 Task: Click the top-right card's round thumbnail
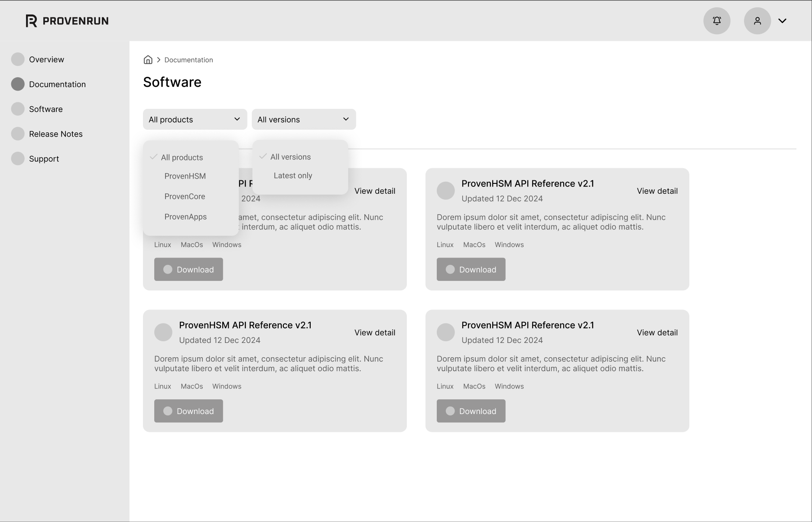click(446, 191)
